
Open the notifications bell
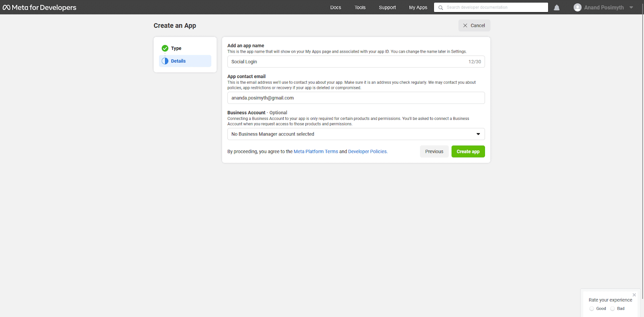557,7
